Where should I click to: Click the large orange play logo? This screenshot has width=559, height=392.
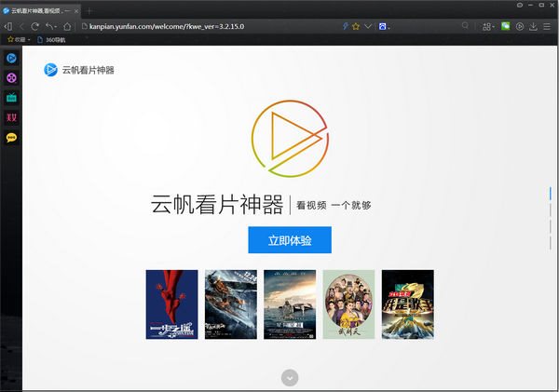pos(290,139)
